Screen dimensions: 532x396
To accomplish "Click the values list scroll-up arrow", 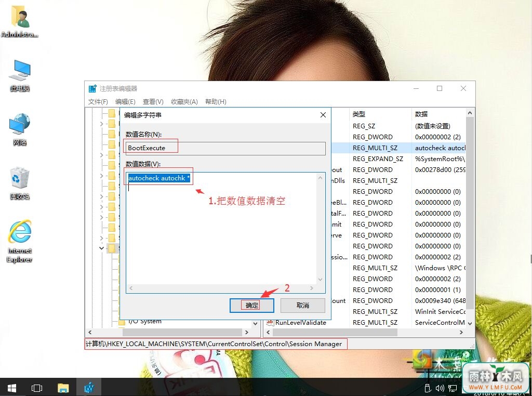I will 470,113.
